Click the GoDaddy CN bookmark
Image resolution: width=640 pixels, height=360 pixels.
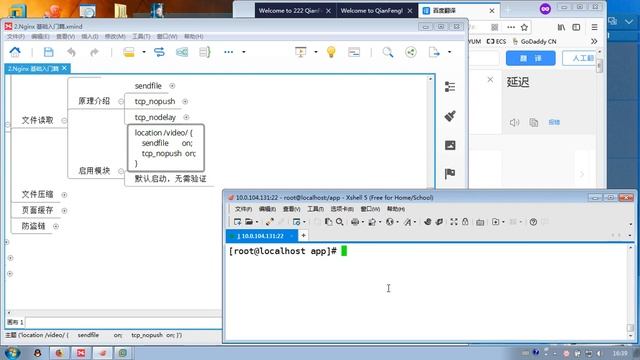tap(534, 41)
